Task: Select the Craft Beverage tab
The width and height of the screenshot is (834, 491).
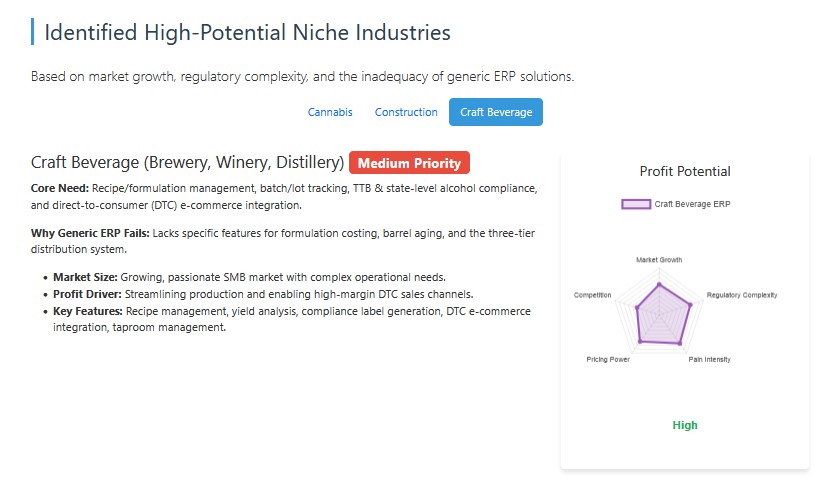Action: point(496,112)
